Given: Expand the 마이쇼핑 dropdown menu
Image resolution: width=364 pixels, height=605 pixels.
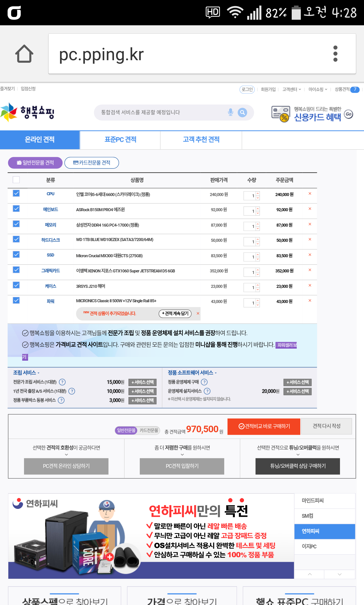Looking at the screenshot, I should [318, 89].
